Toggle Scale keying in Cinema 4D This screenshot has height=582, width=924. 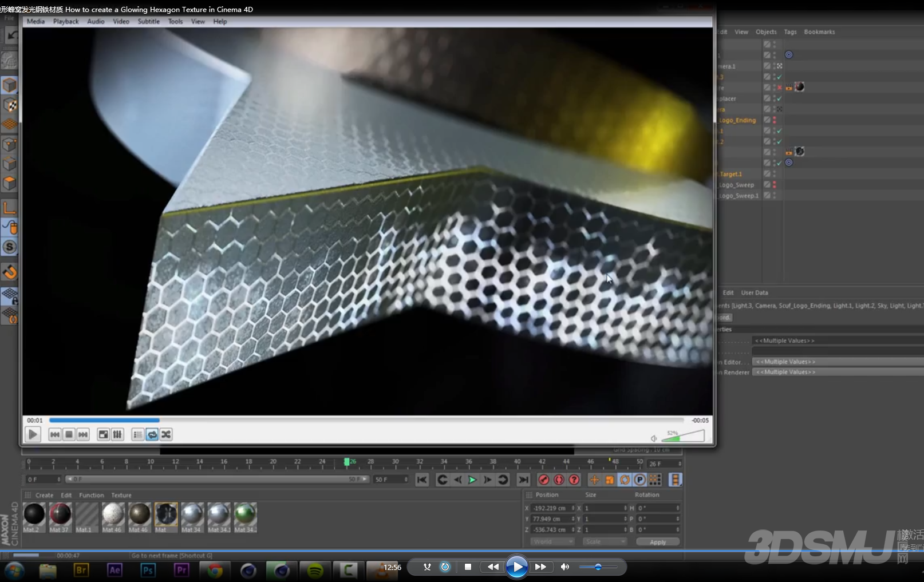pos(610,480)
